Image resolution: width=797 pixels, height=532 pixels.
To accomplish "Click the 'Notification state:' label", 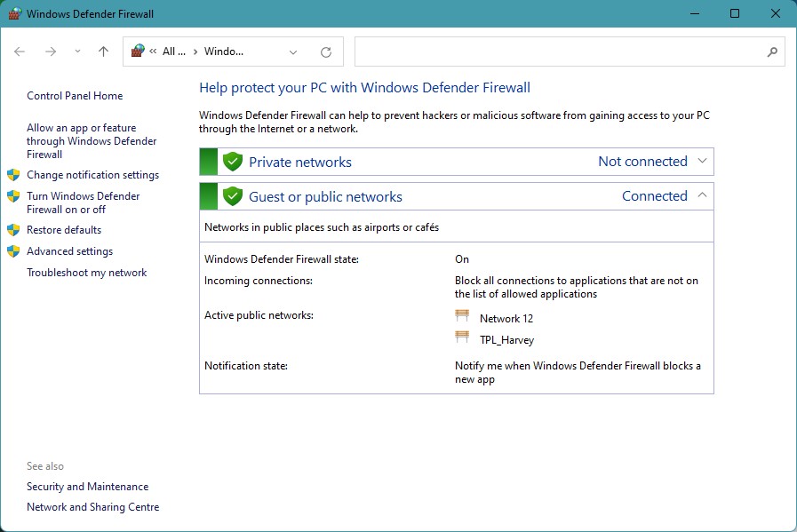I will point(245,366).
